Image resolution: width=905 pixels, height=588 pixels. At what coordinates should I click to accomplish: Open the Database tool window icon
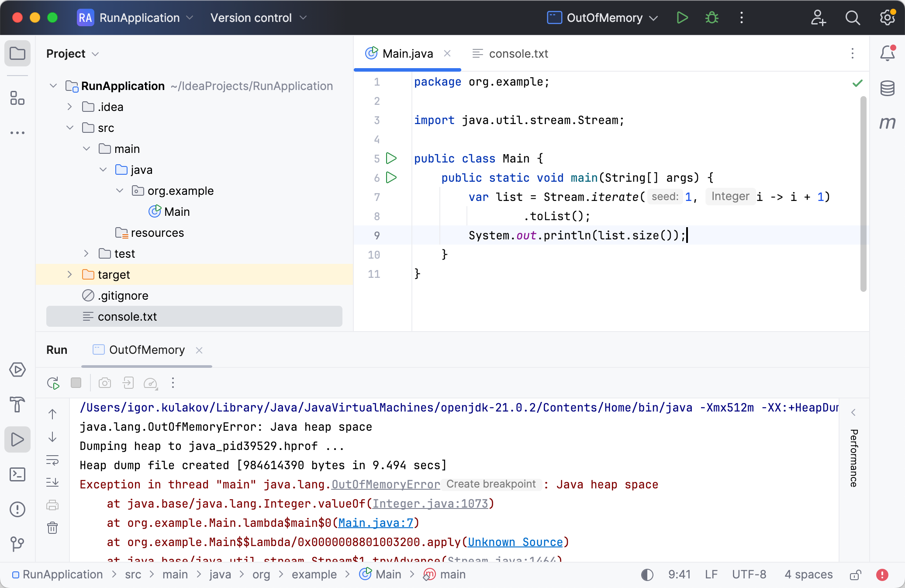[x=887, y=88]
